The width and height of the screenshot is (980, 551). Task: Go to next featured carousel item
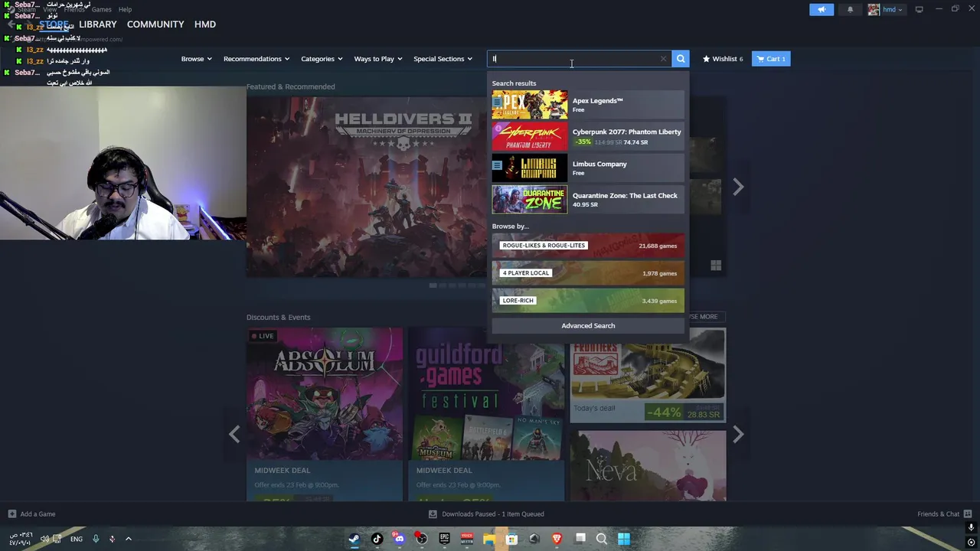click(738, 187)
